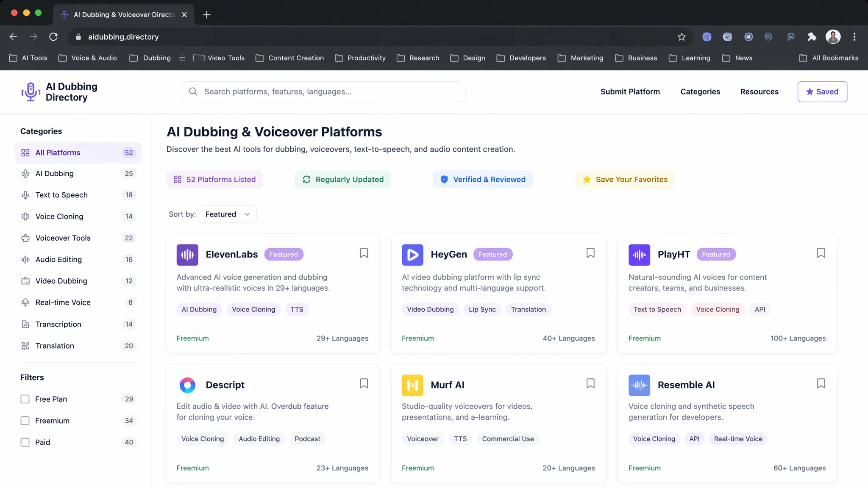
Task: Click the platform search input field
Action: click(x=324, y=91)
